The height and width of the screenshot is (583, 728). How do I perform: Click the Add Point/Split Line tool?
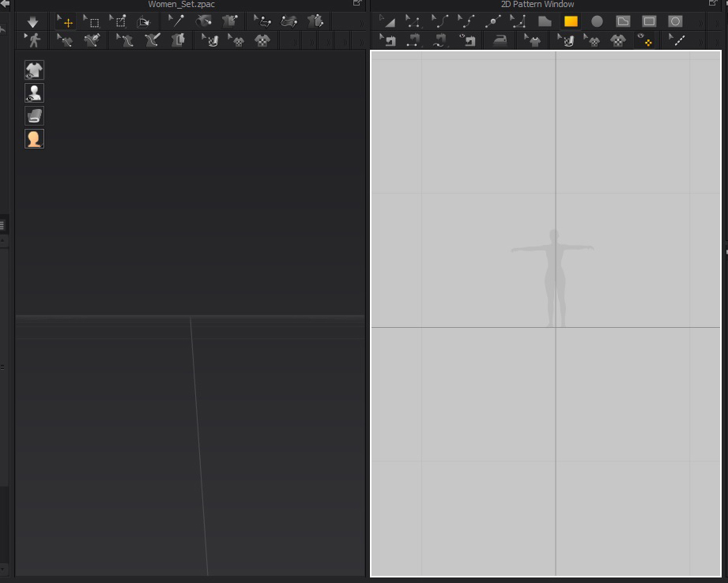point(492,21)
